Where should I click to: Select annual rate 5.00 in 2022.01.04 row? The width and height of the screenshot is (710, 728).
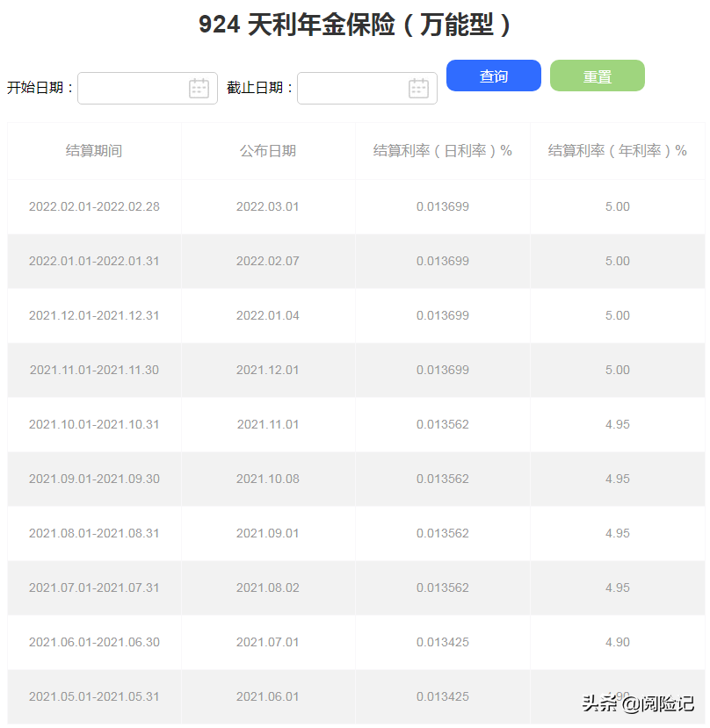[x=618, y=315]
